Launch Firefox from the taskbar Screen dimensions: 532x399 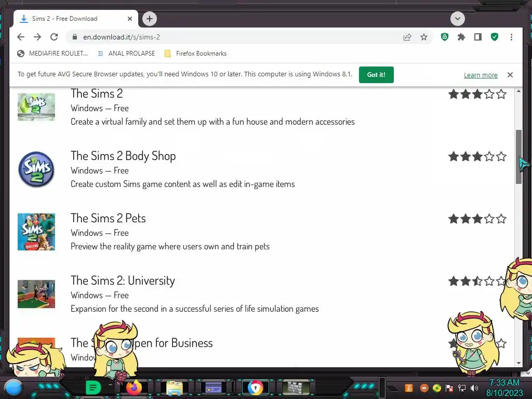pyautogui.click(x=134, y=388)
